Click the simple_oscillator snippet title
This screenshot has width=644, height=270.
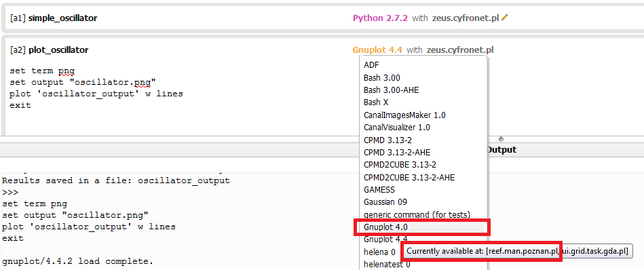(x=63, y=18)
